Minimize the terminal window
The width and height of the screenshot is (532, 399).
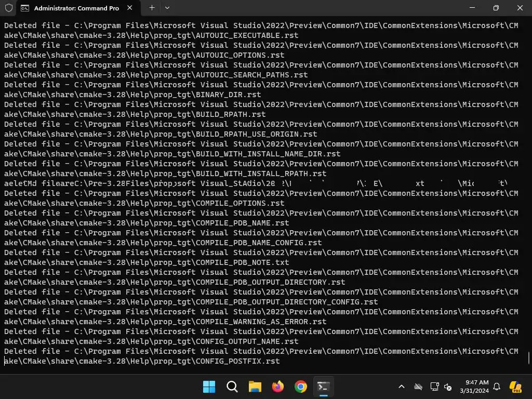[472, 8]
